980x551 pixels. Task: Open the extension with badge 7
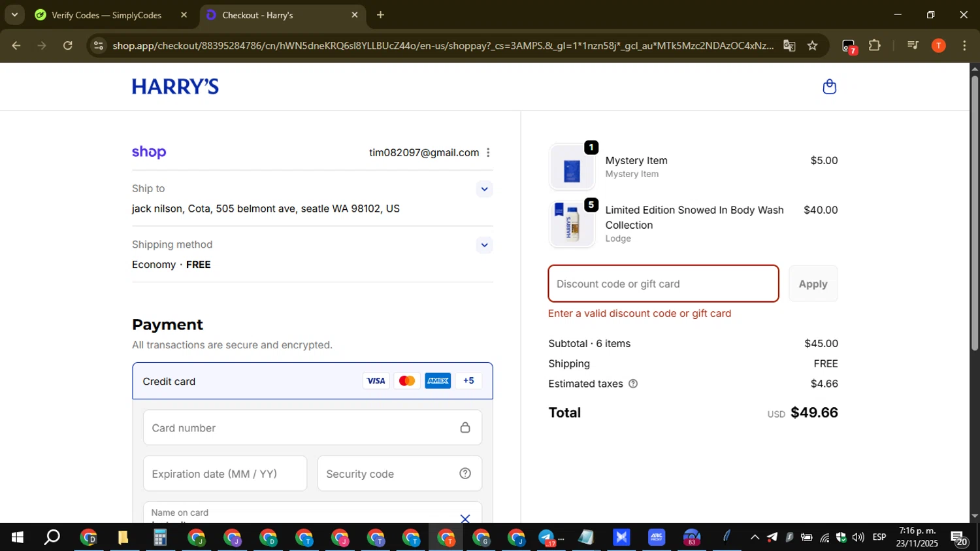point(849,46)
